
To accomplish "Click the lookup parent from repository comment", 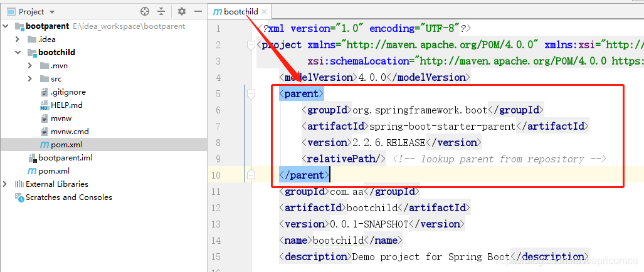I will [x=499, y=159].
